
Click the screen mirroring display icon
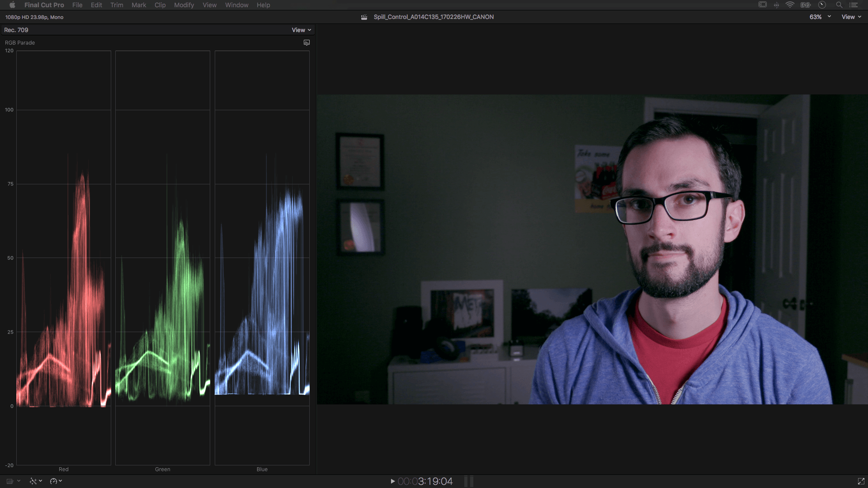[763, 5]
